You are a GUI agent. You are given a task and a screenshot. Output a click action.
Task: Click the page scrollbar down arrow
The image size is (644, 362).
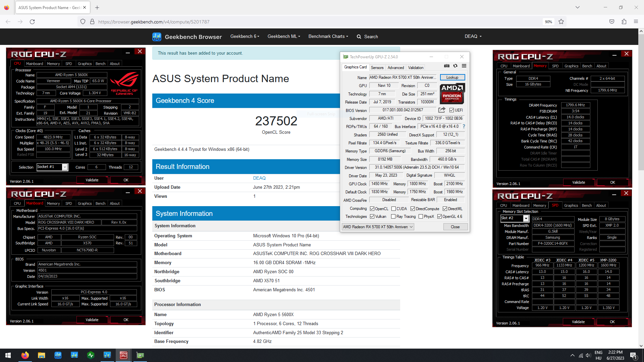coord(641,346)
